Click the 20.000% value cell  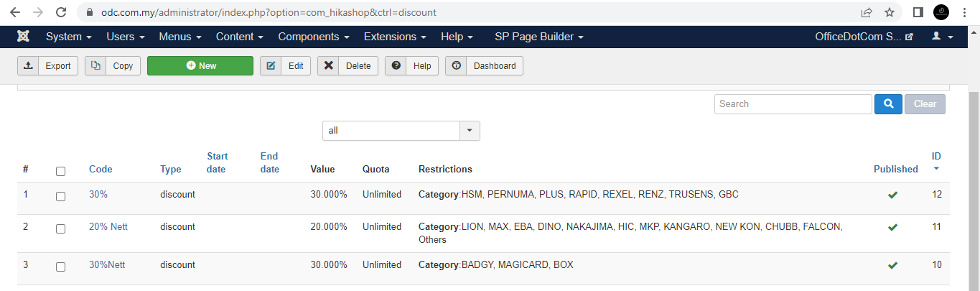(329, 227)
